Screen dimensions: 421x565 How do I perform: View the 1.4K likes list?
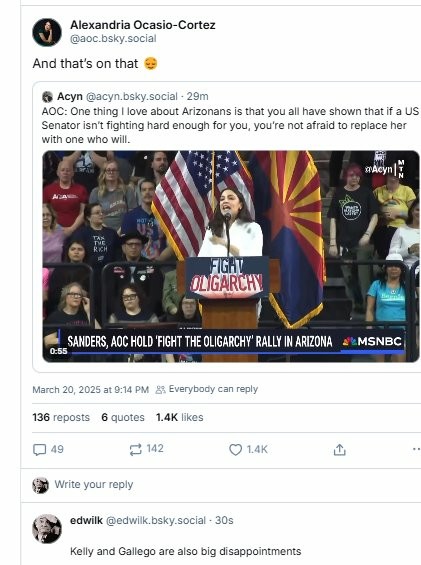pyautogui.click(x=180, y=417)
